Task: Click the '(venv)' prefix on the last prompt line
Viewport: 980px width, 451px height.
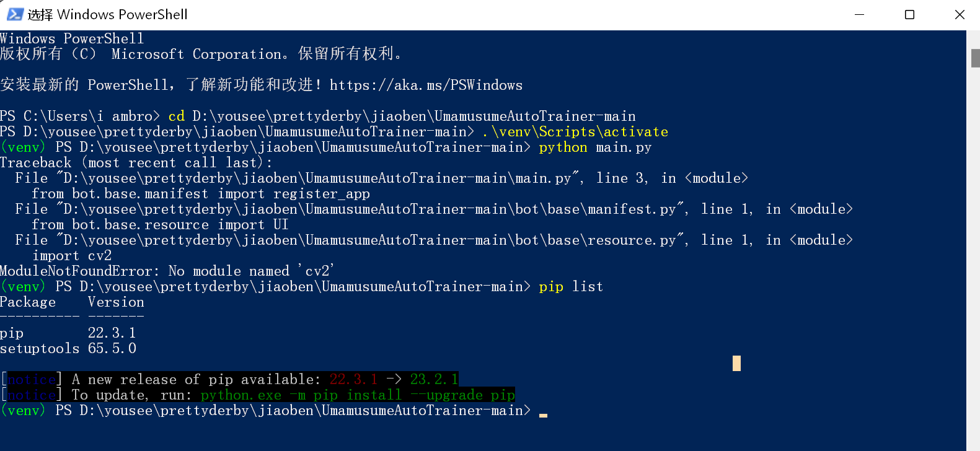Action: point(24,410)
